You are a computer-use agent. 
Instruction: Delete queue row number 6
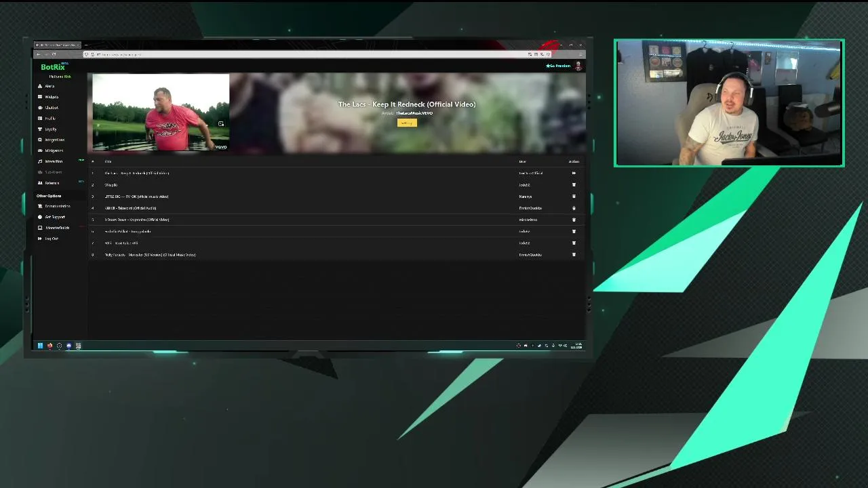(x=574, y=231)
